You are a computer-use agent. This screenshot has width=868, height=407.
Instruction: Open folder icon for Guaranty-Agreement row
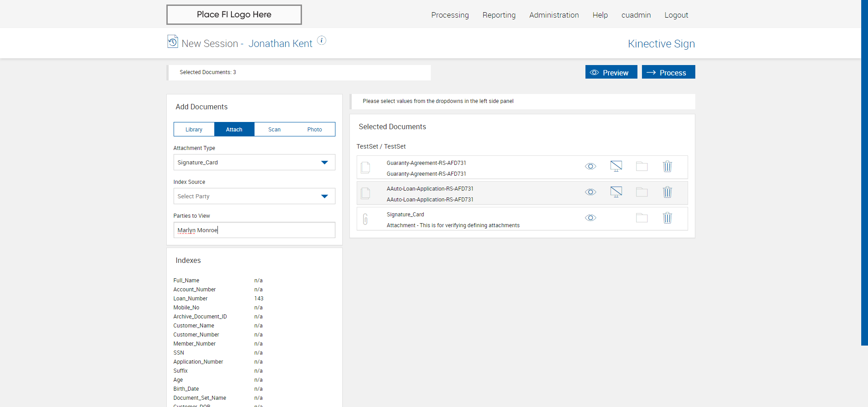(642, 167)
